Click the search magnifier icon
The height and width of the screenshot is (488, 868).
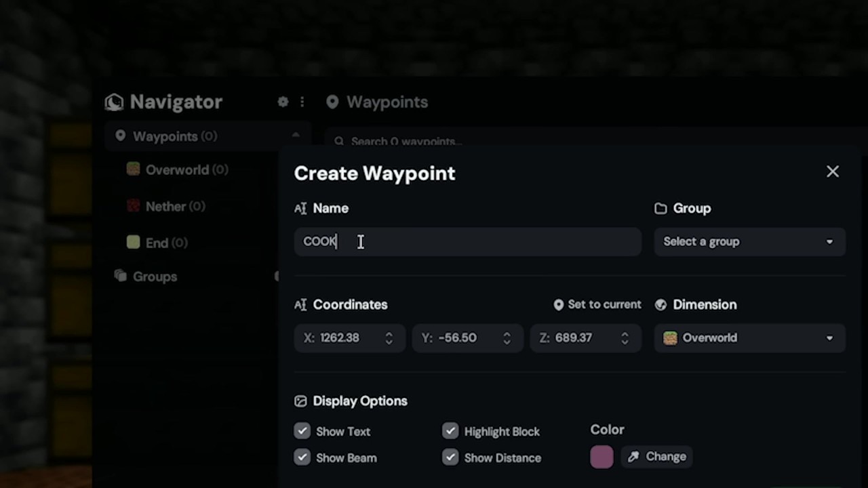coord(339,141)
